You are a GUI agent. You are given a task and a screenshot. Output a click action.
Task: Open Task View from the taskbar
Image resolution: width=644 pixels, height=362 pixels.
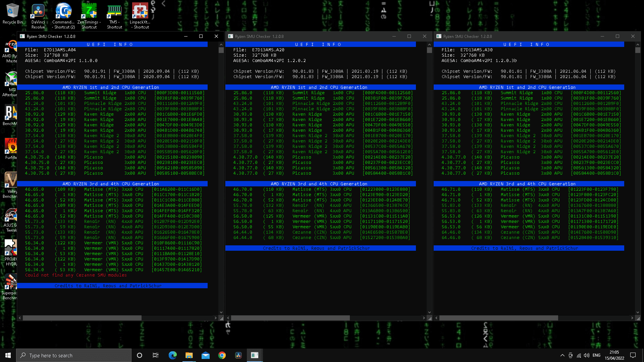point(156,355)
